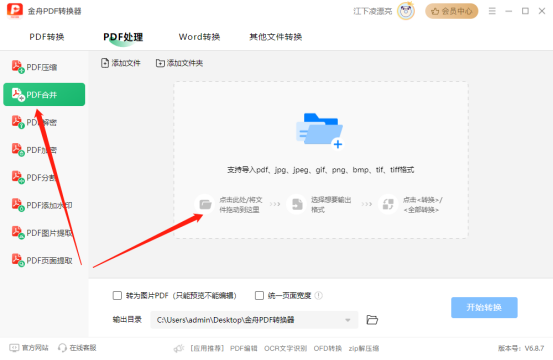Select PDF合并 in the sidebar
The height and width of the screenshot is (360, 553).
point(44,94)
